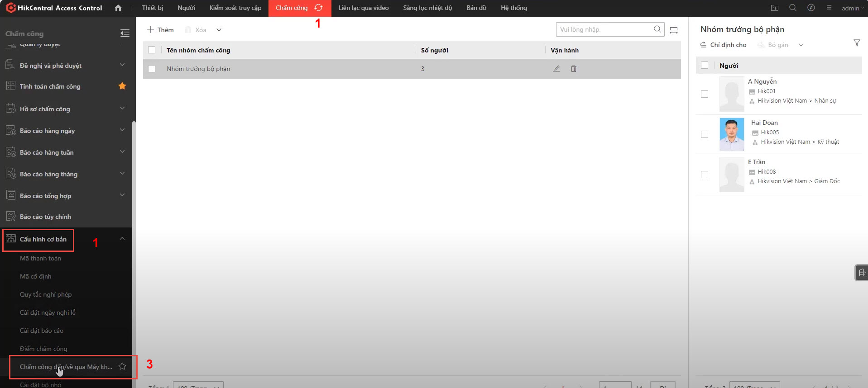Click the Thêm button to add group
This screenshot has width=868, height=388.
160,30
